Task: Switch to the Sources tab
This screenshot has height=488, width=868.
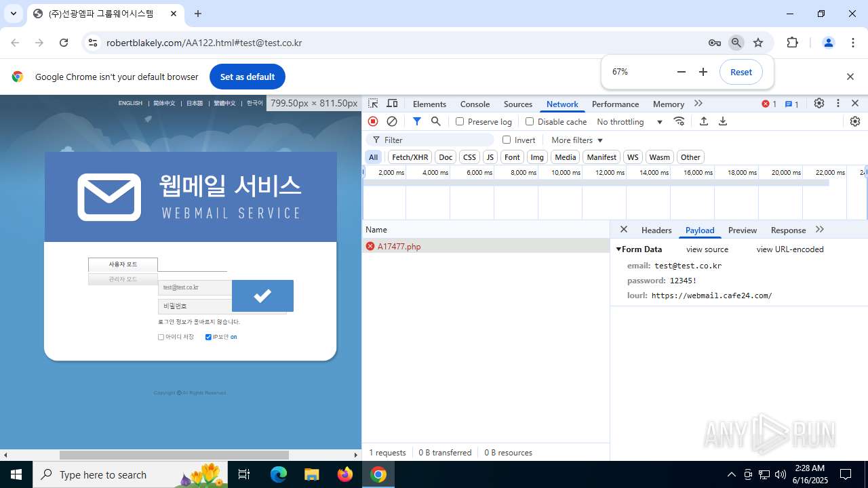Action: (x=518, y=104)
